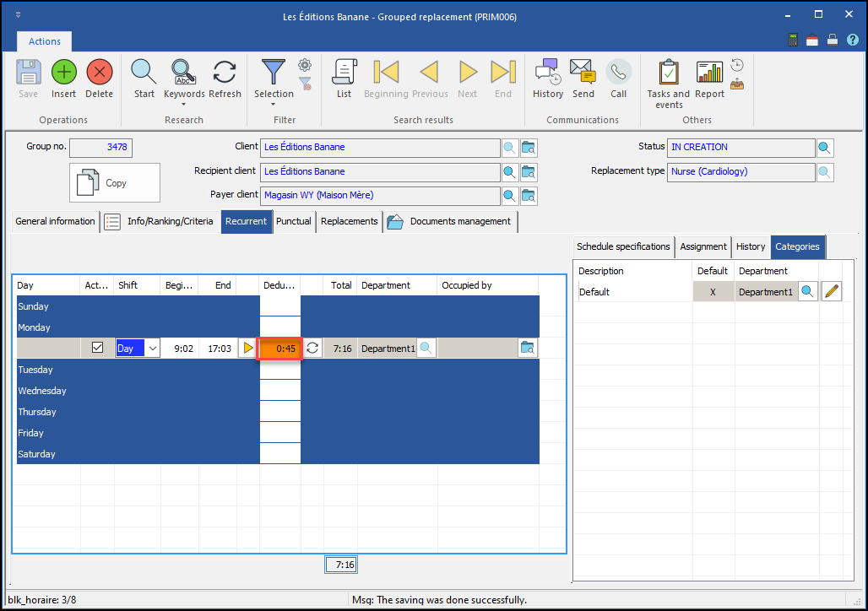
Task: Open the Day shift dropdown
Action: tap(152, 349)
